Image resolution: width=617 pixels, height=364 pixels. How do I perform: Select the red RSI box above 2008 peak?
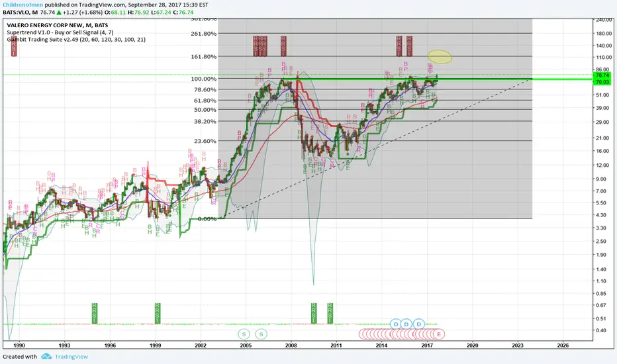(x=283, y=46)
